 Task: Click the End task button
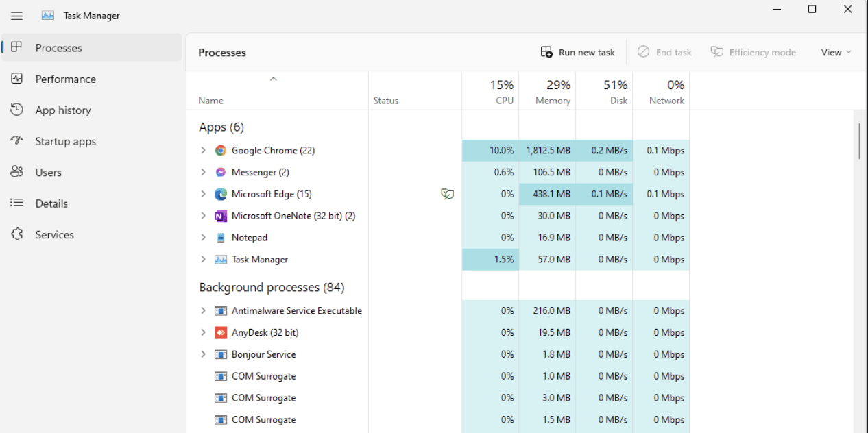click(x=664, y=52)
